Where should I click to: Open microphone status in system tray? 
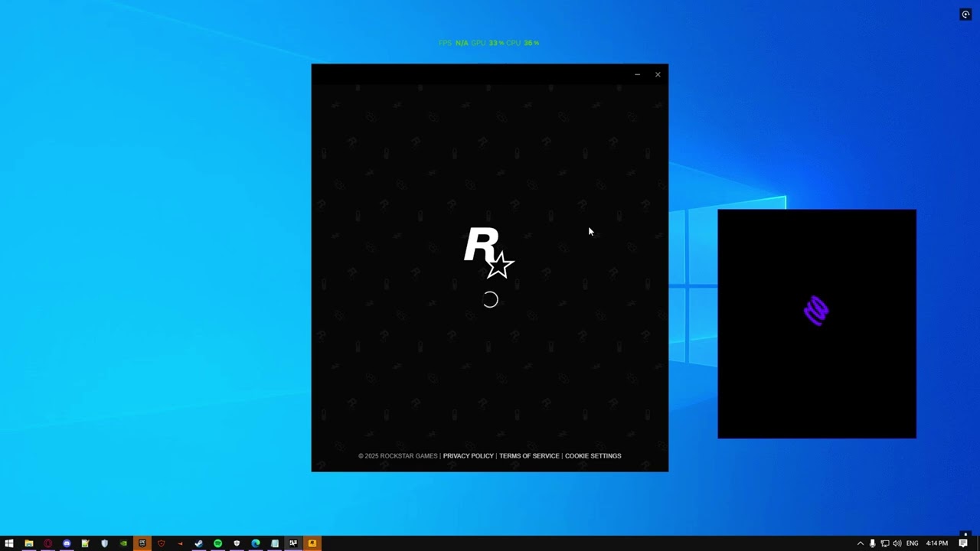872,543
